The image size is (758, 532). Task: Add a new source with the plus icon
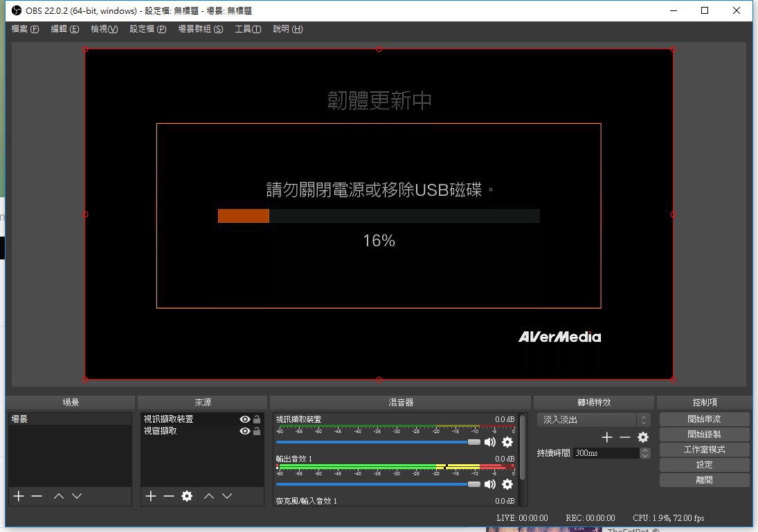pos(151,496)
